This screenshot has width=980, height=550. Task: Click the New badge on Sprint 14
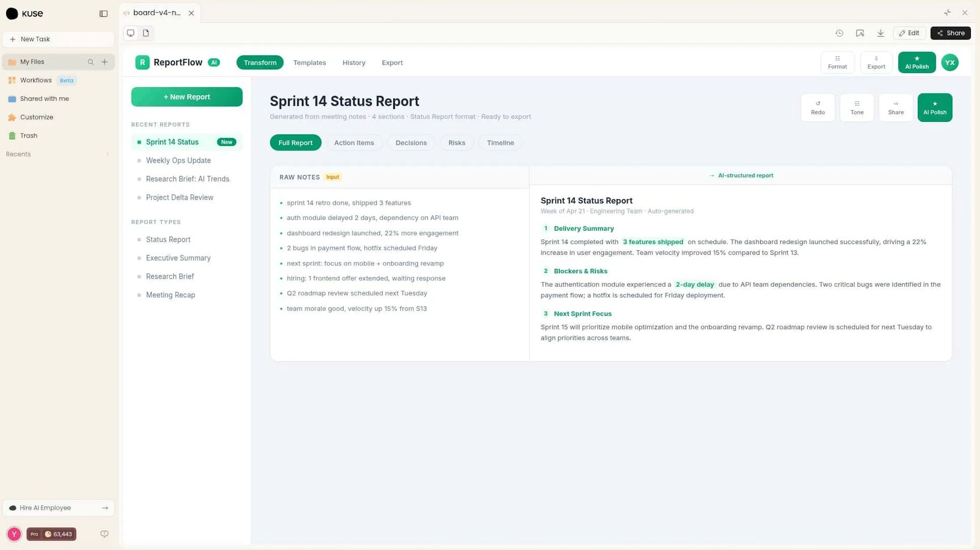click(226, 142)
